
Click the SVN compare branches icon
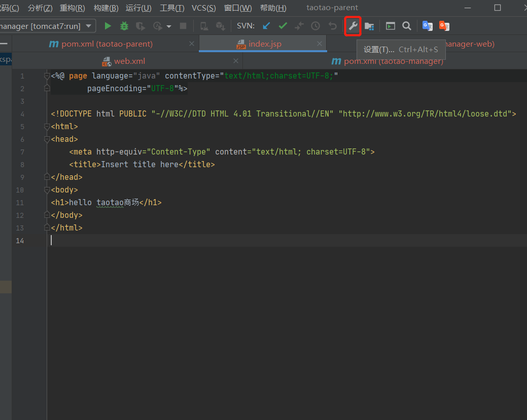299,26
